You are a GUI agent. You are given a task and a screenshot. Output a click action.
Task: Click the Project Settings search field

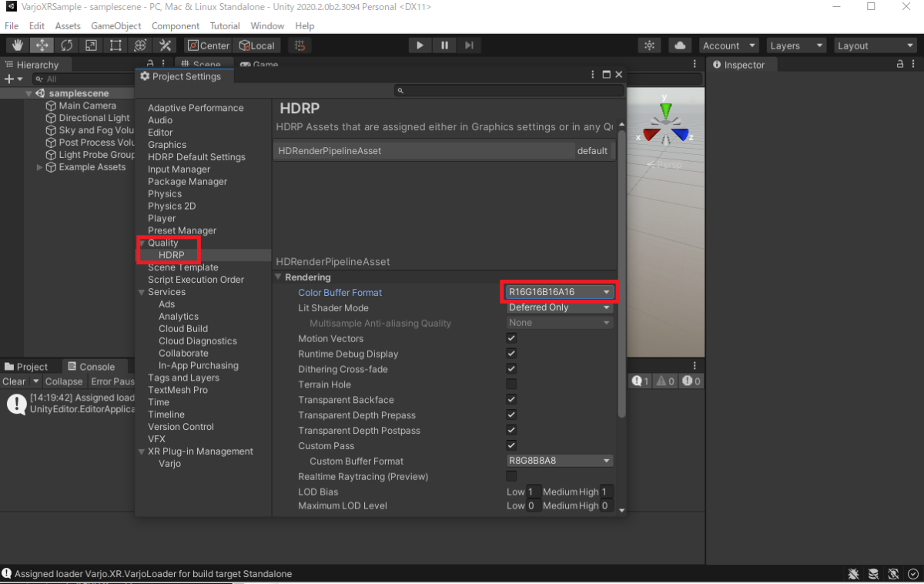(508, 91)
